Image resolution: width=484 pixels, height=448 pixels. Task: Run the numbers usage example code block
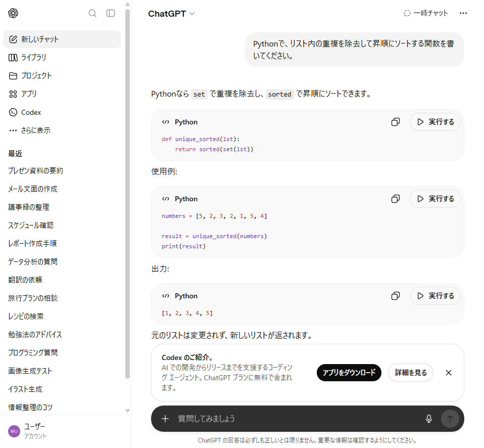(435, 199)
